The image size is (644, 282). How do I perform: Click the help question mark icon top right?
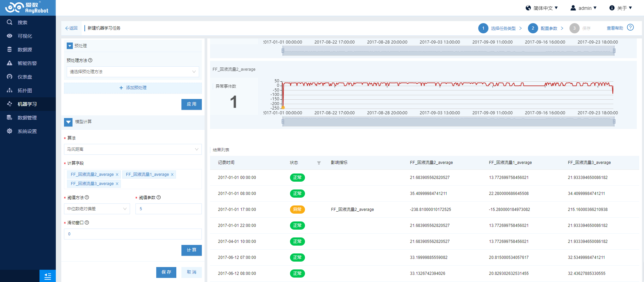coord(630,28)
